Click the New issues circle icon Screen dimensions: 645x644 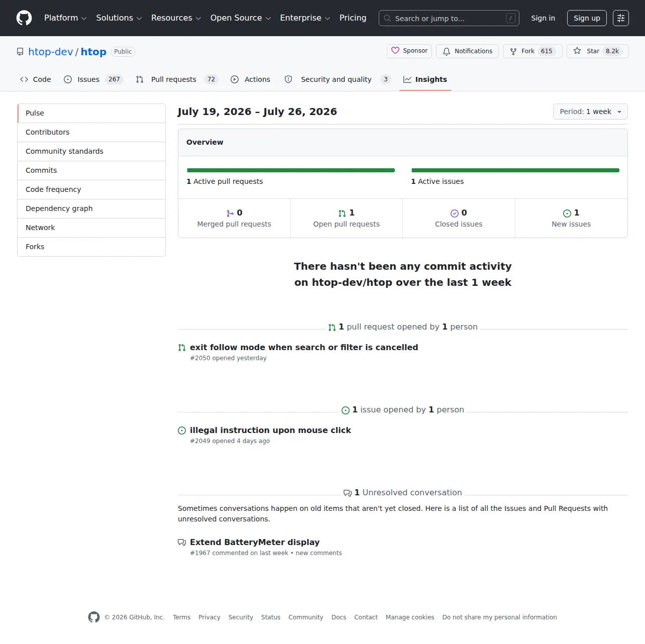point(567,213)
